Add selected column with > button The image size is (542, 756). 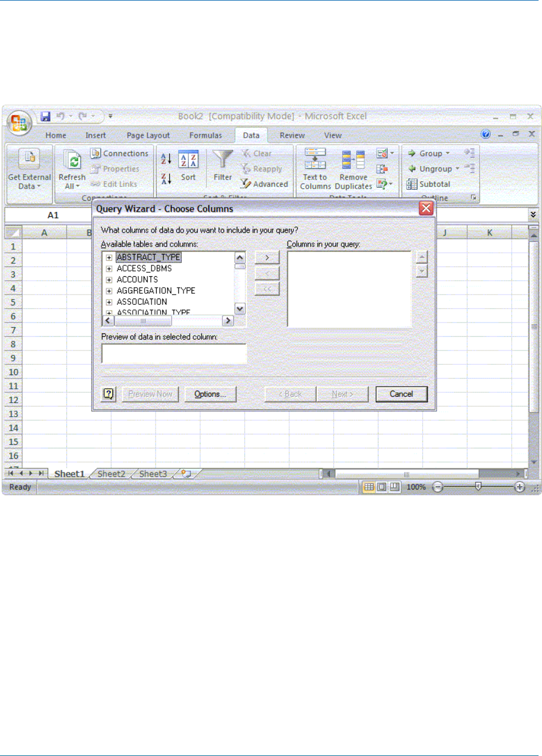point(267,257)
